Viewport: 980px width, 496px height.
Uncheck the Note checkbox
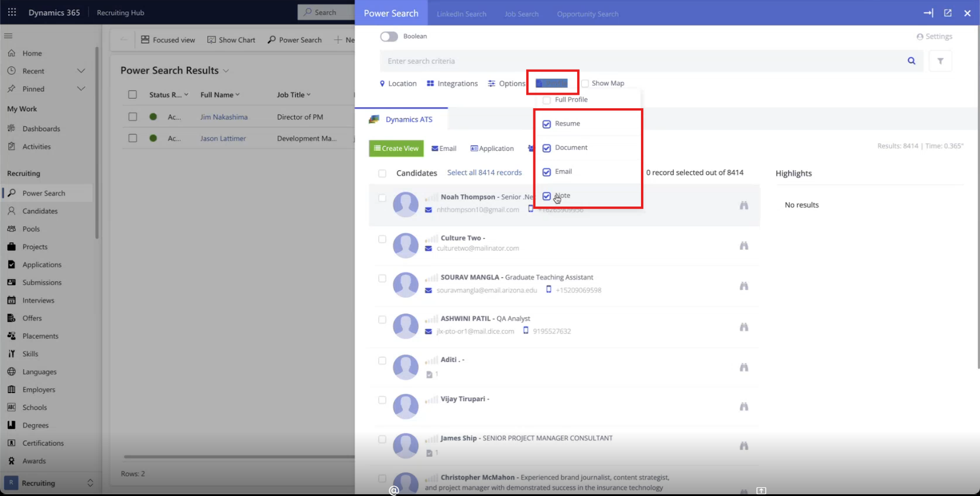tap(547, 196)
